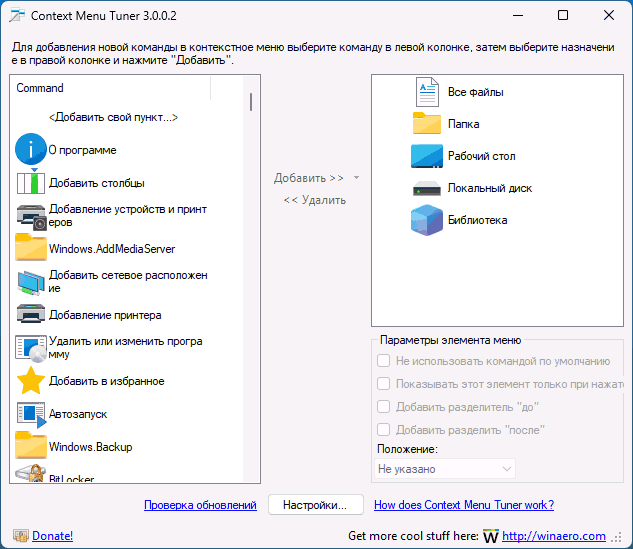The image size is (633, 549).
Task: Select the Библиотека target label
Action: click(x=478, y=220)
